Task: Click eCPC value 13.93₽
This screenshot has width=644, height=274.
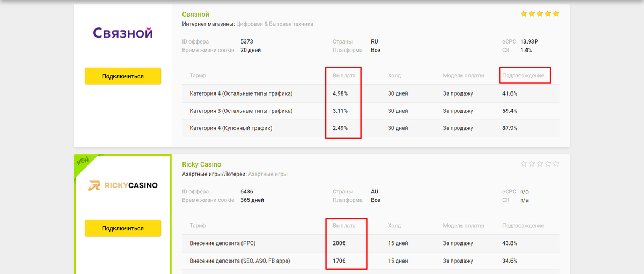Action: (529, 41)
